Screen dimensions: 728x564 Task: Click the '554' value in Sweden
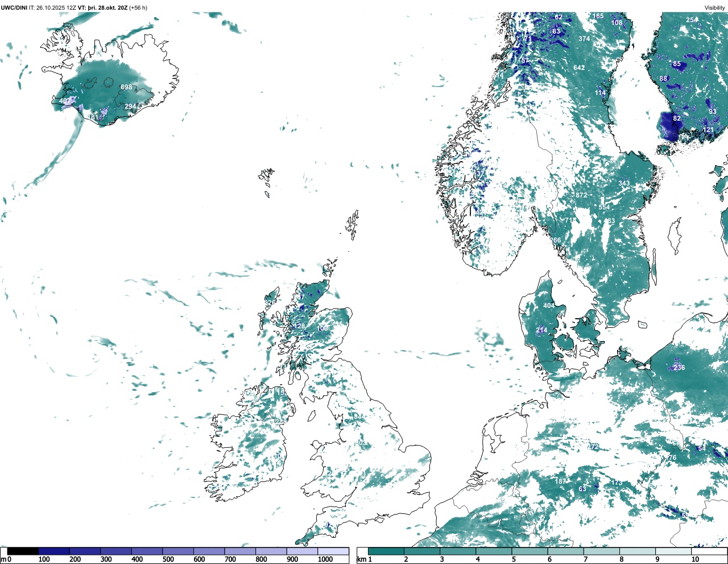[604, 207]
